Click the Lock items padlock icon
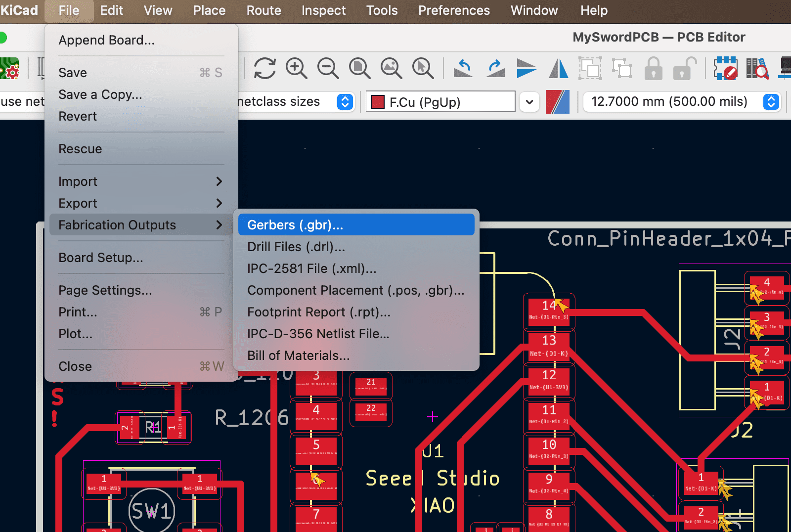Viewport: 791px width, 532px height. click(654, 68)
